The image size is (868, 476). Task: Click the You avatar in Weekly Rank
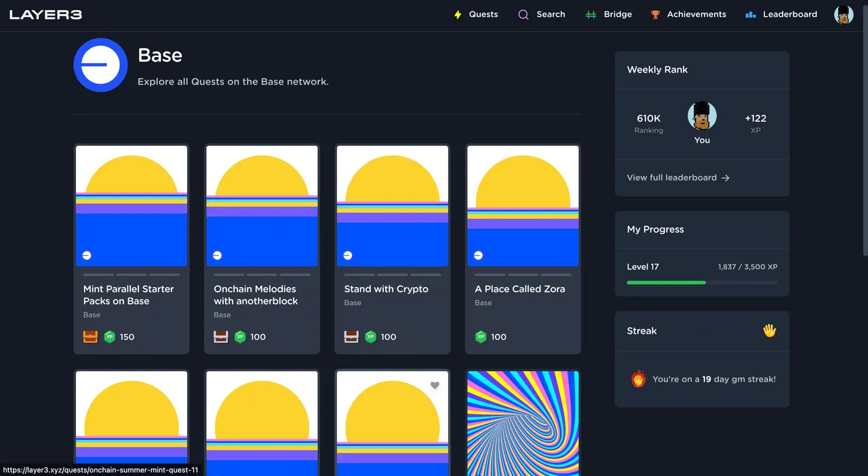(702, 116)
